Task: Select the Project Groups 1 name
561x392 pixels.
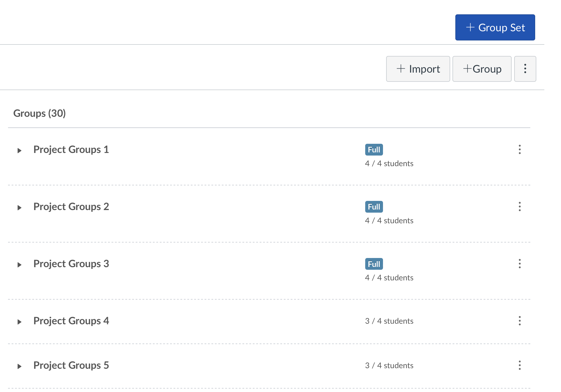Action: pyautogui.click(x=71, y=150)
